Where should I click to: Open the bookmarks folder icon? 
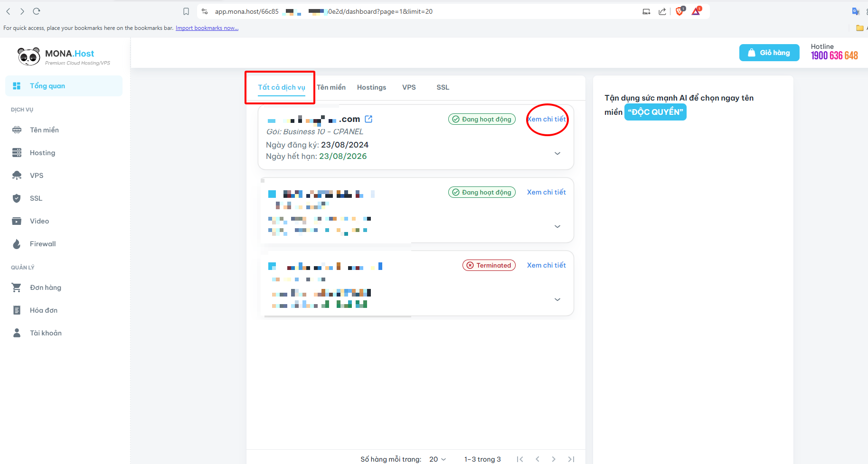(859, 28)
